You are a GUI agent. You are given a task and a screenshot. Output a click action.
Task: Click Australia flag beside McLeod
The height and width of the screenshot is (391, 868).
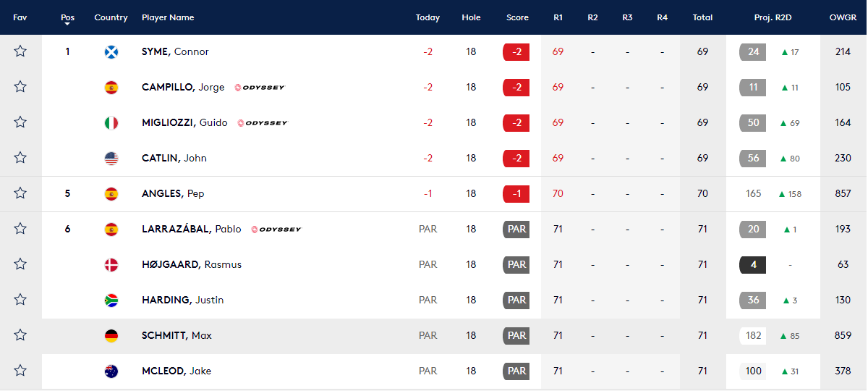pyautogui.click(x=111, y=371)
